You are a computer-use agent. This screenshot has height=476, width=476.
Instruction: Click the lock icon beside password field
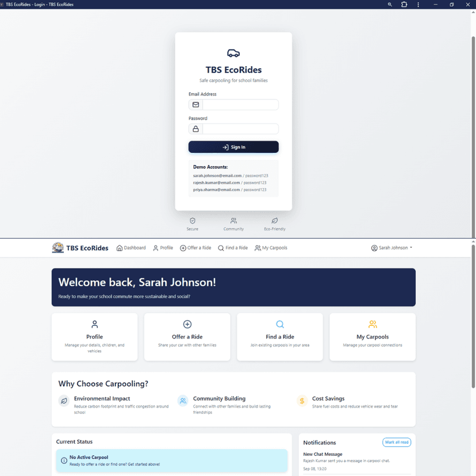[x=195, y=129]
